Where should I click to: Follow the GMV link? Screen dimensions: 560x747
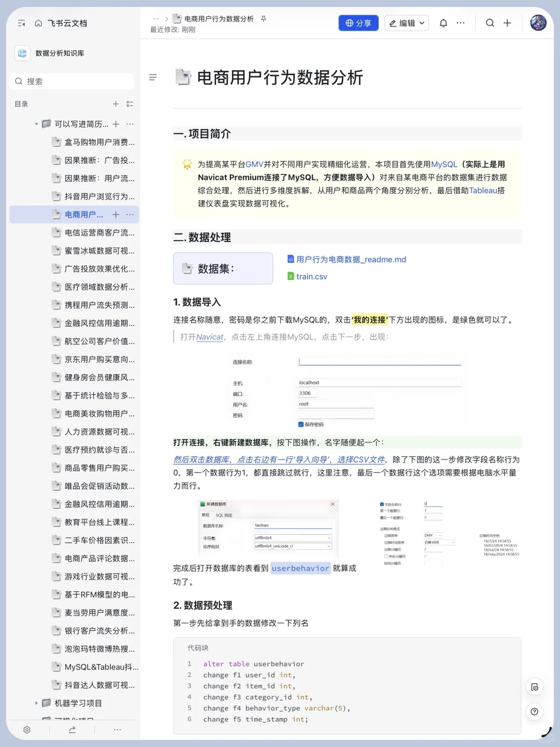[x=255, y=164]
